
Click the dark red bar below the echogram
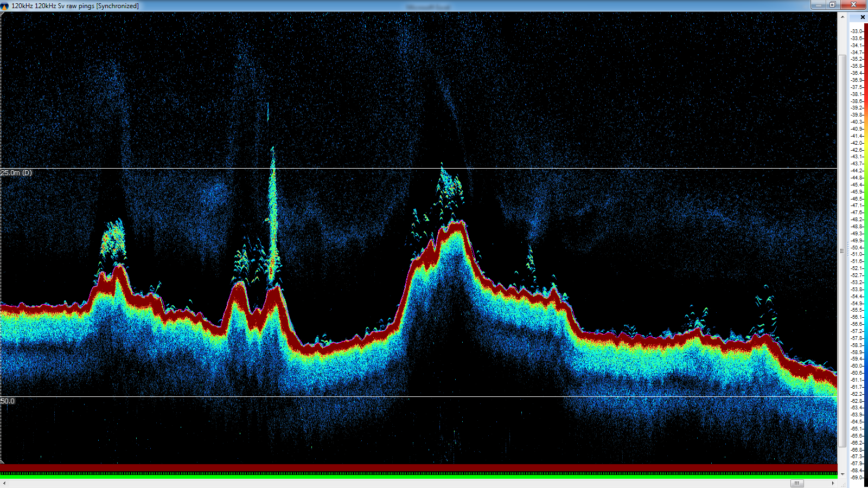click(x=418, y=468)
